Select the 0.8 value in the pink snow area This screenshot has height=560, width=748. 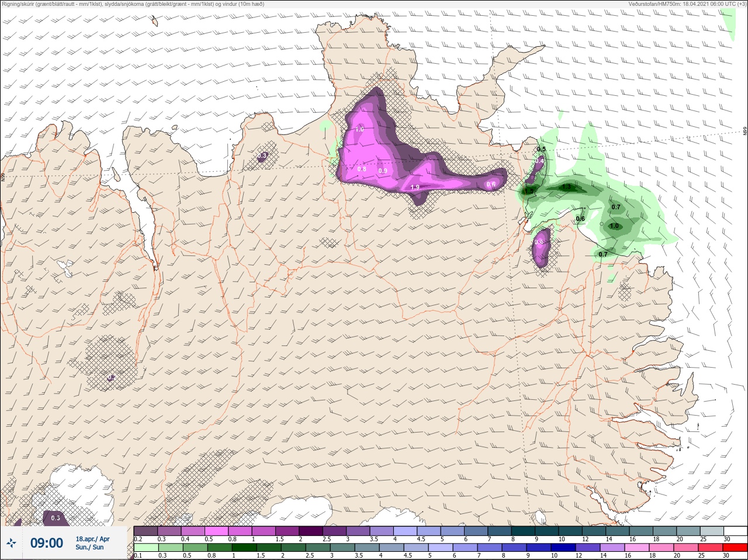point(362,169)
